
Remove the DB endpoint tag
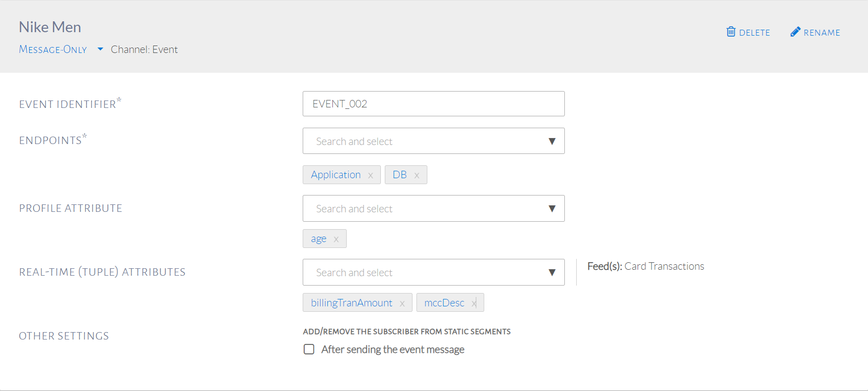(x=416, y=175)
